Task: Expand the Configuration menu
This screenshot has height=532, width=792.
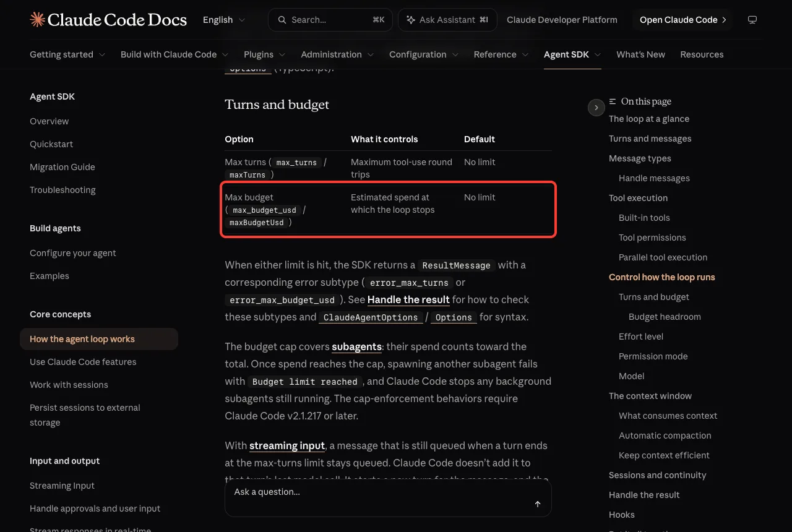Action: pyautogui.click(x=424, y=54)
